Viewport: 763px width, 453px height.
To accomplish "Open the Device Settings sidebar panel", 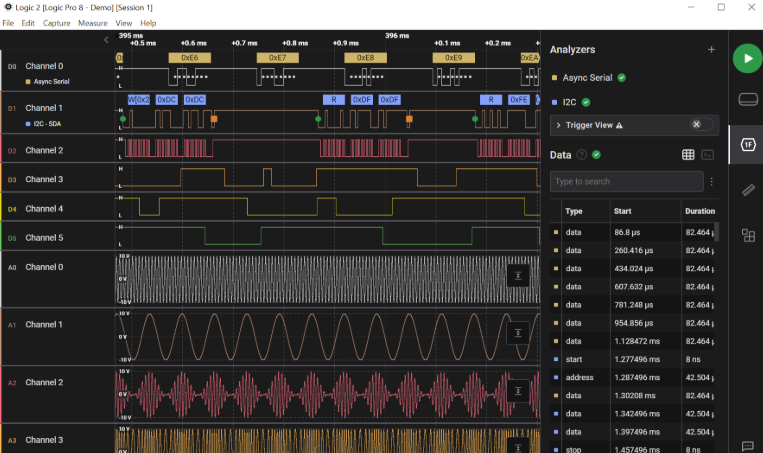I will [x=747, y=99].
